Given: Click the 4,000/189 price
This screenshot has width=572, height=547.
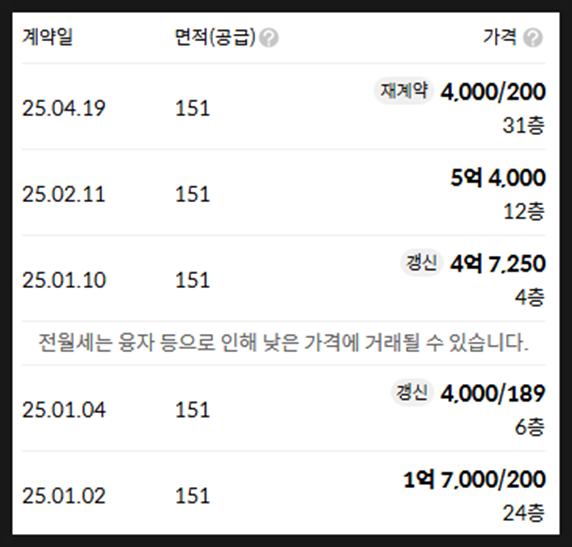Looking at the screenshot, I should coord(493,393).
